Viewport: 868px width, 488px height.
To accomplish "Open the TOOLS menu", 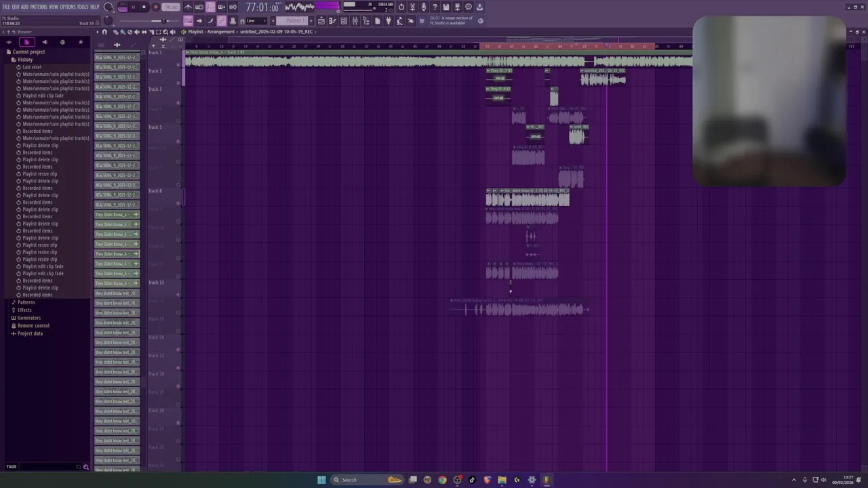I will pos(83,7).
